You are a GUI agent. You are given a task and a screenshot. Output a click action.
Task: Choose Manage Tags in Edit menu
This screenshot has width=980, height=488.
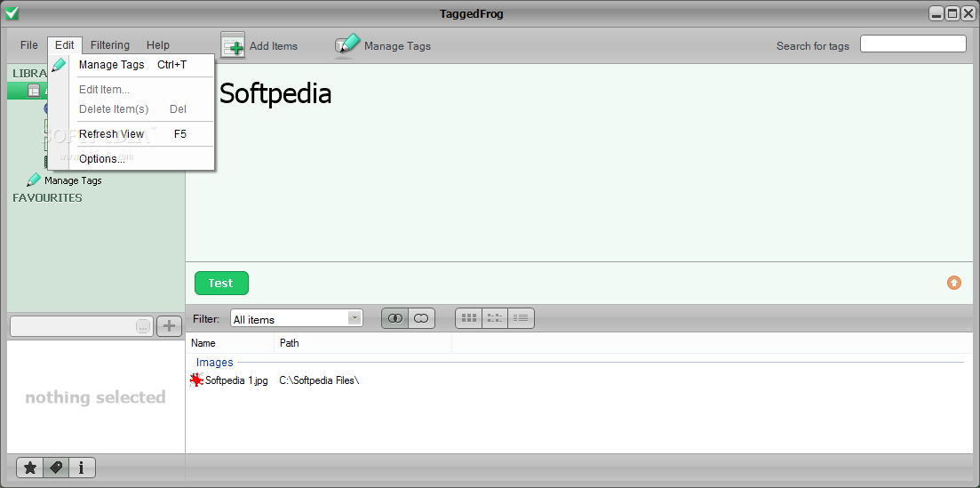[x=132, y=64]
